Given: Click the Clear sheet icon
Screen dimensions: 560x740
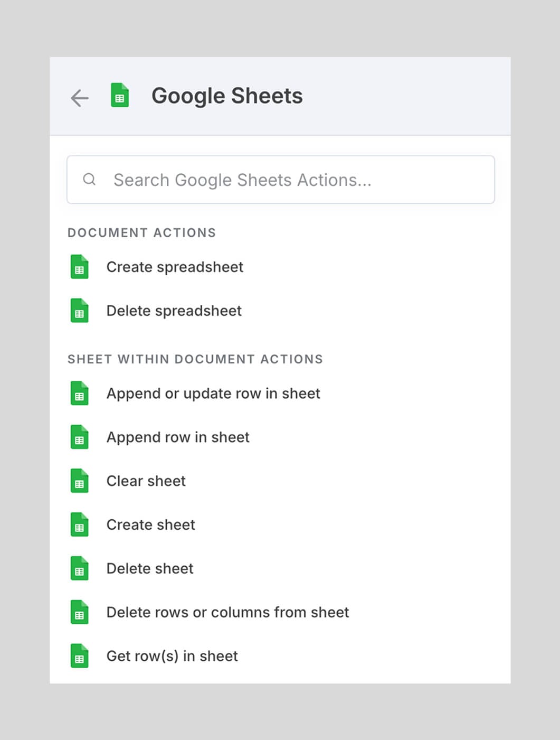Looking at the screenshot, I should (x=79, y=482).
